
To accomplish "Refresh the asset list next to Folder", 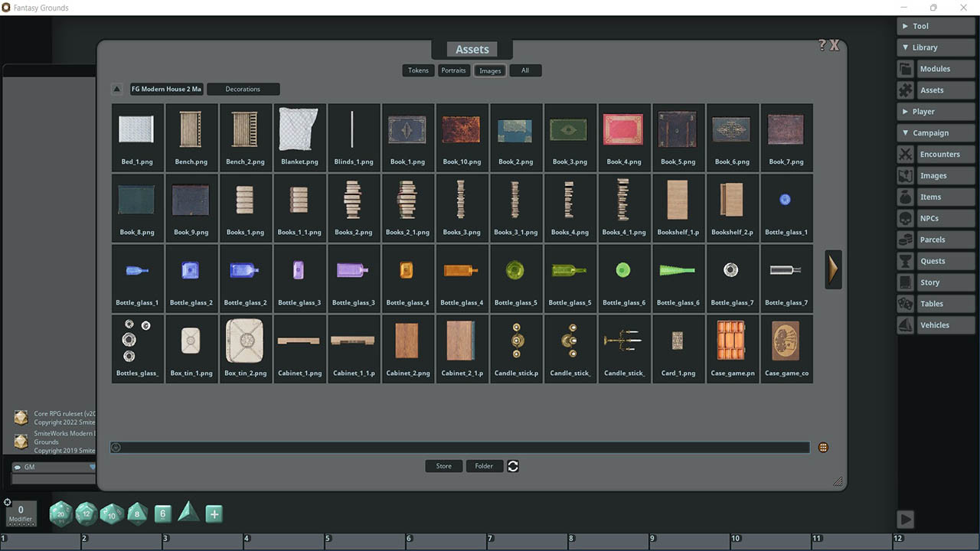I will (x=512, y=465).
